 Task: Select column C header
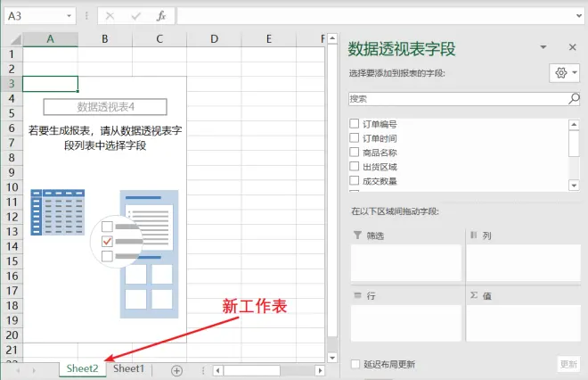(159, 39)
